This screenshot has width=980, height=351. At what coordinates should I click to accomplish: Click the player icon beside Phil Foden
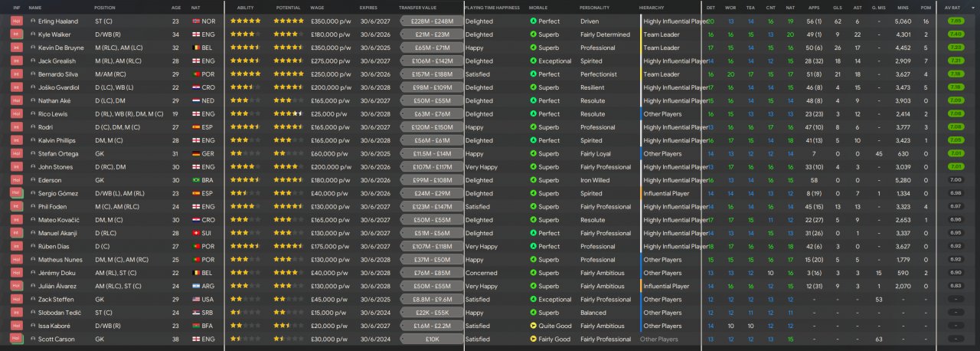[33, 206]
